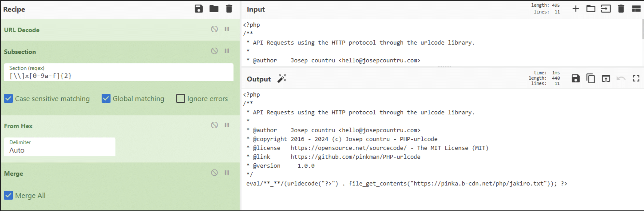644x211 pixels.
Task: Pause at the Subsection operation breakpoint
Action: [x=227, y=51]
